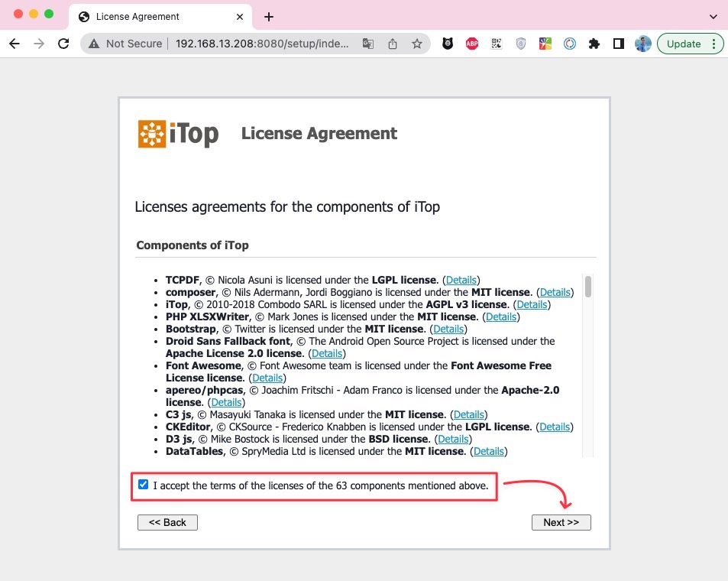The width and height of the screenshot is (728, 581).
Task: Open the gray shield extension icon
Action: pos(521,44)
